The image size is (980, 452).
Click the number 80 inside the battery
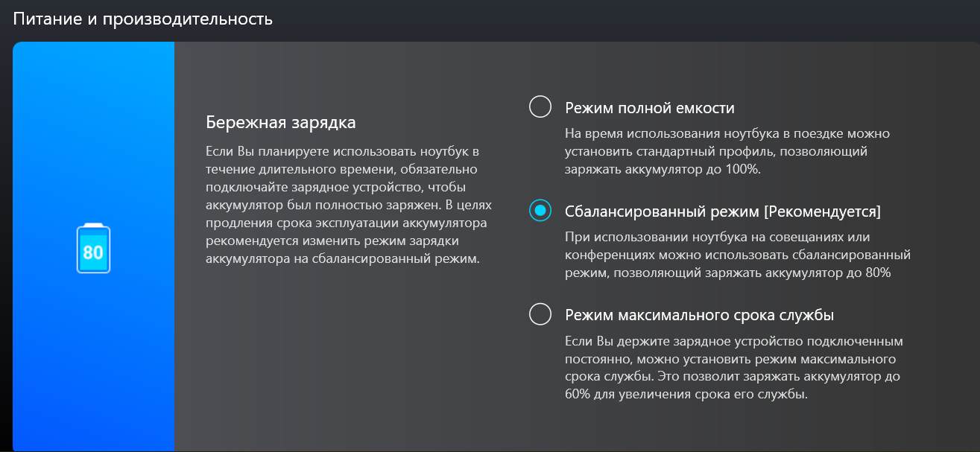coord(93,252)
